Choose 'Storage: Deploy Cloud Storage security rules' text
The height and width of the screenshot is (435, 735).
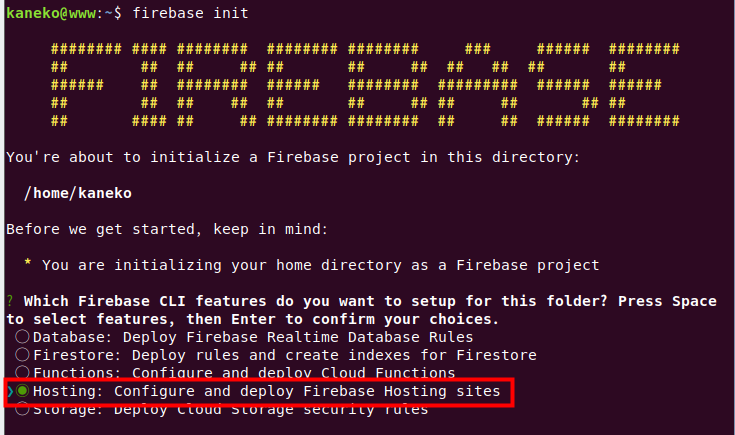[231, 409]
